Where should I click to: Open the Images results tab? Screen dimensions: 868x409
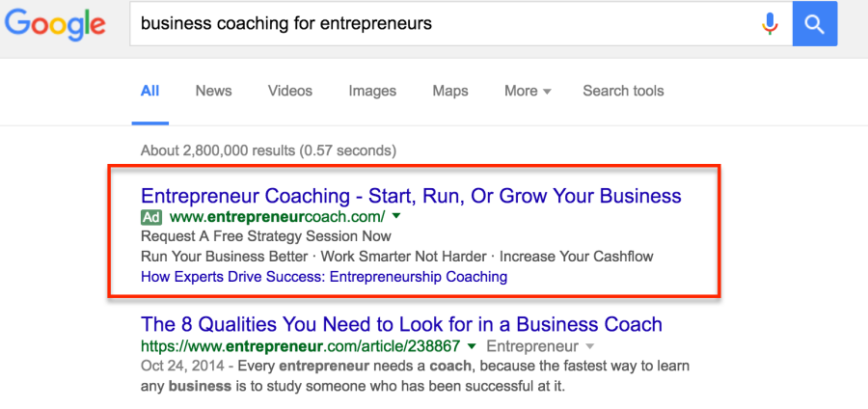372,92
